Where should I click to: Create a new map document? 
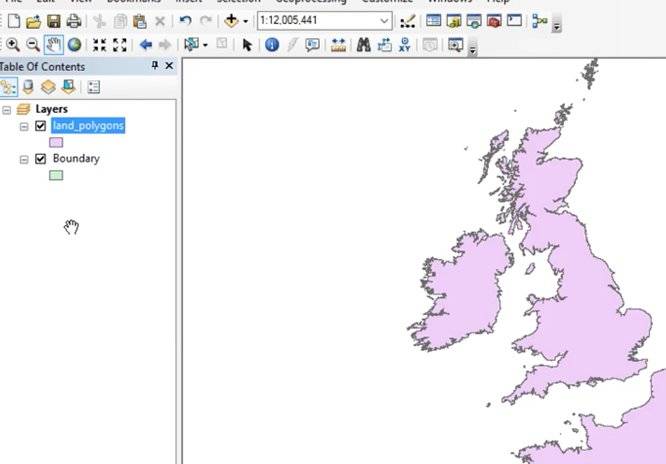coord(14,21)
